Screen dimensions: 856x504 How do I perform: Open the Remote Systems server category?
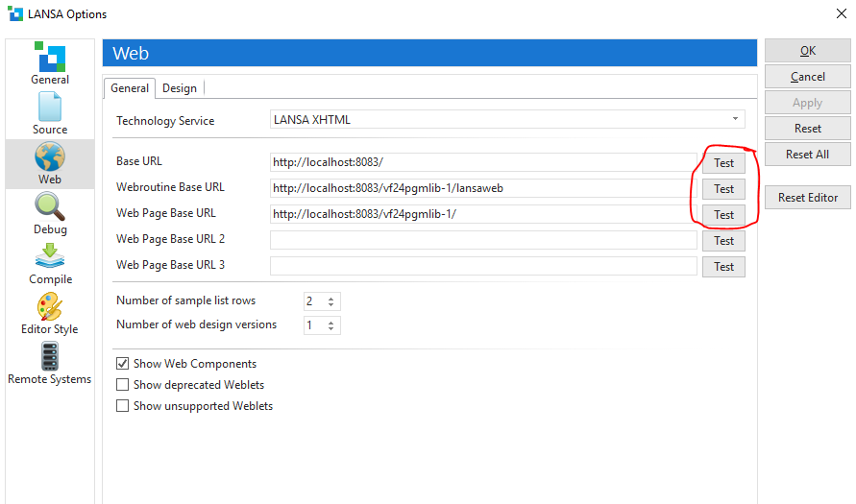click(50, 363)
